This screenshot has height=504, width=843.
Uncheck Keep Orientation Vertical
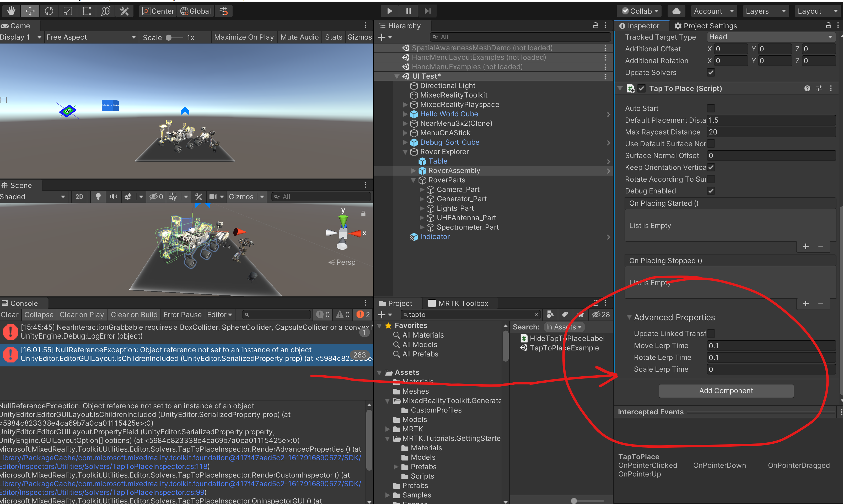[711, 167]
